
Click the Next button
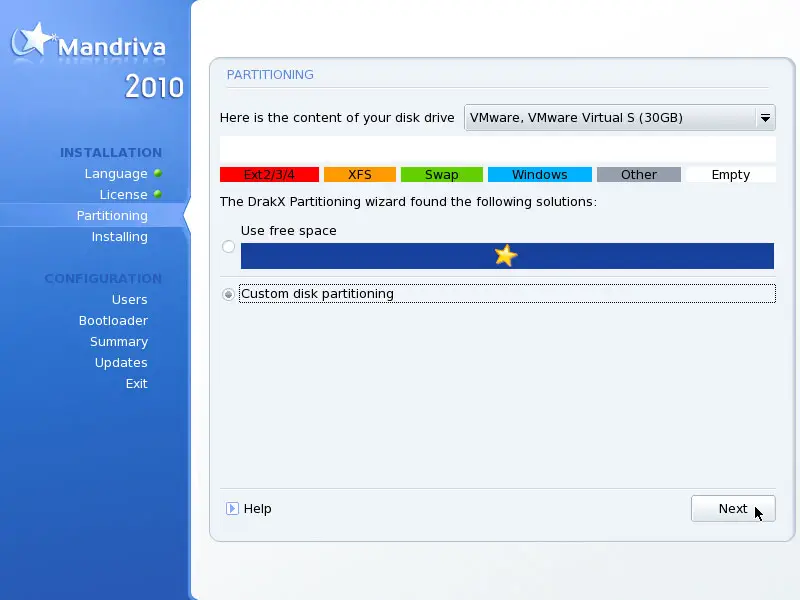point(733,509)
